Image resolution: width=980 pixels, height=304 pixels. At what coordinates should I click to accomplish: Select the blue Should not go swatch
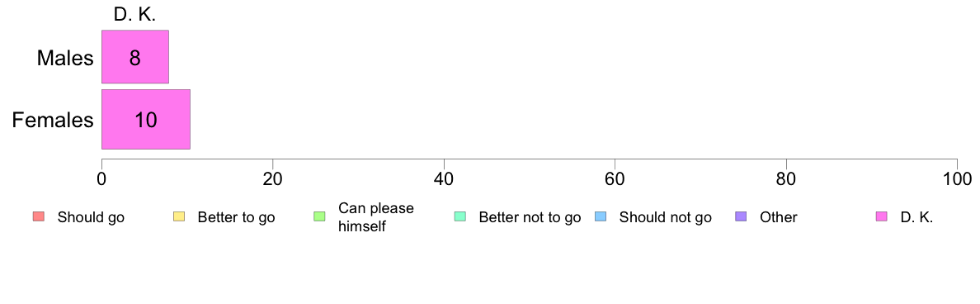coord(600,217)
